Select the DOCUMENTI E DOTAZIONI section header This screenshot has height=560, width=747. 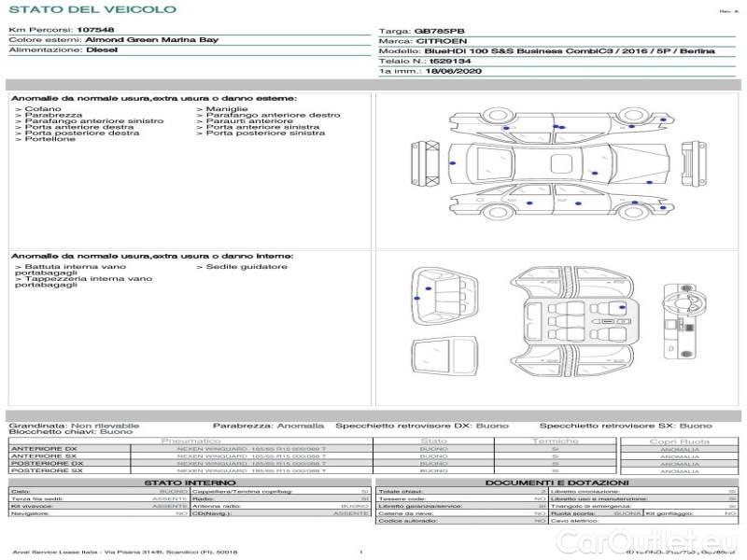[x=557, y=483]
